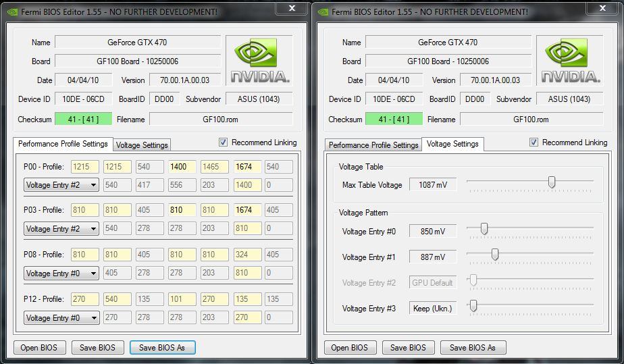Click P00 profile field showing 1400

coord(182,167)
